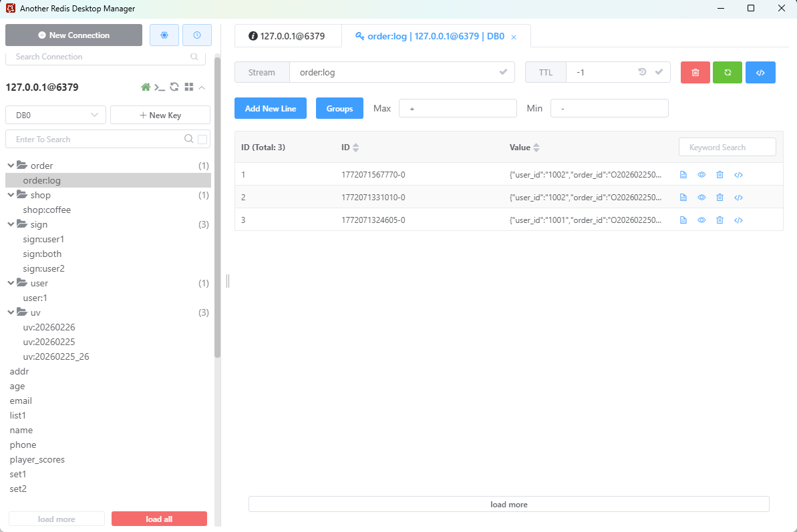
Task: Collapse the uv folder in key tree
Action: click(11, 313)
